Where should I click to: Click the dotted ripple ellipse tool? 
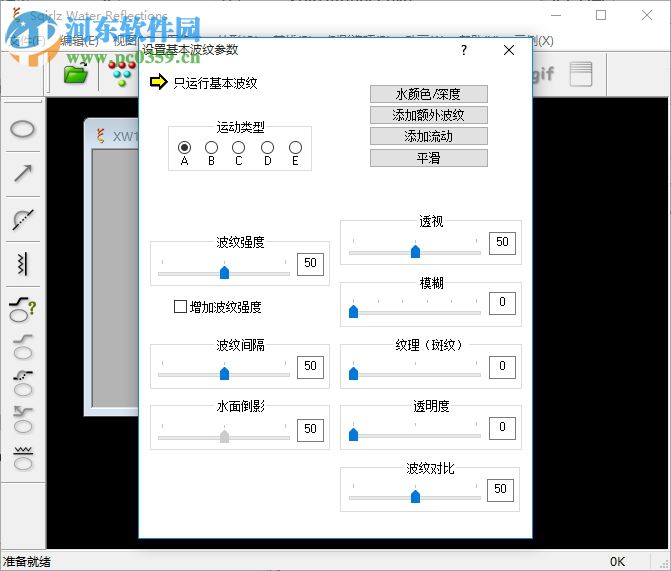[23, 384]
